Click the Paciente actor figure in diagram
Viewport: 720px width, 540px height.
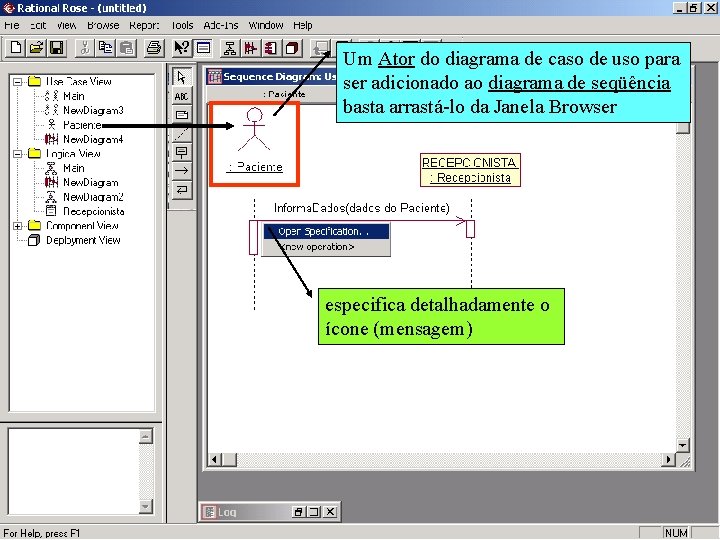(x=254, y=130)
